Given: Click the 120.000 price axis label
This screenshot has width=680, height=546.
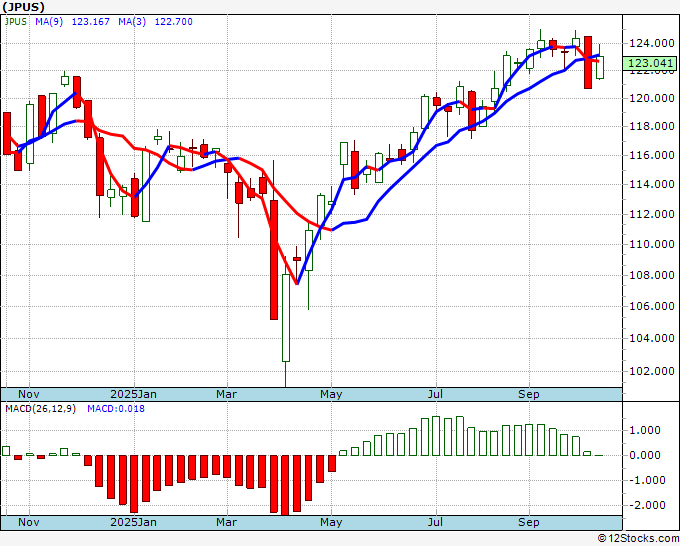Looking at the screenshot, I should point(652,98).
